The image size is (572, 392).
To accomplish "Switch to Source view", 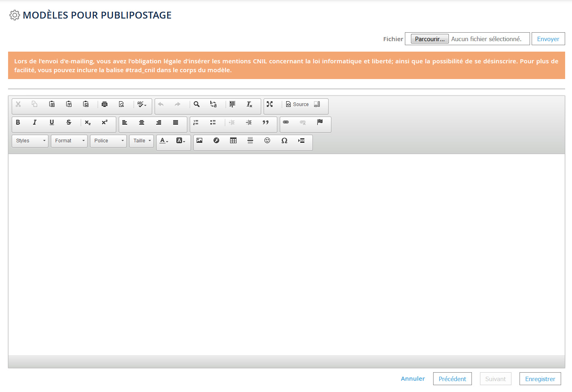I will tap(297, 104).
